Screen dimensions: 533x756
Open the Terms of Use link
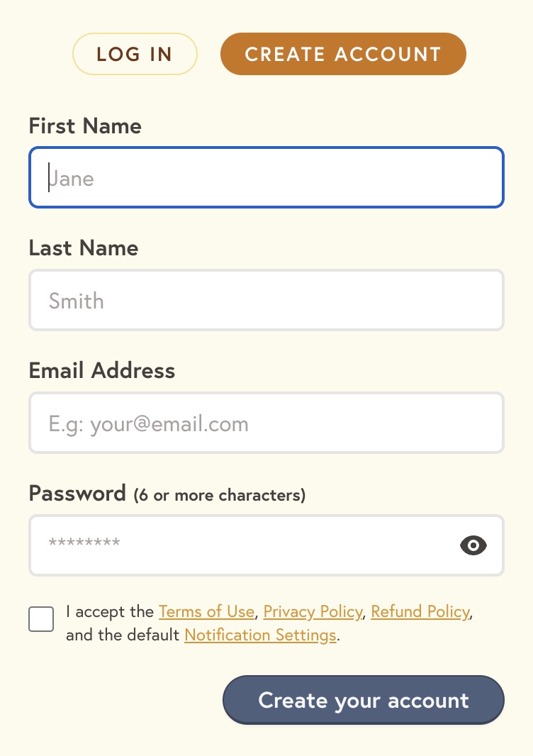[206, 612]
